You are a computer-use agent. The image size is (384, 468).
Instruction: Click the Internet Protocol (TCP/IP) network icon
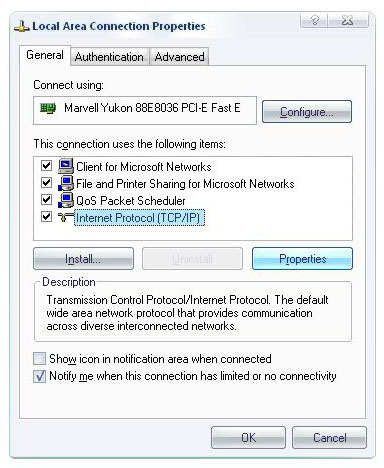(66, 217)
